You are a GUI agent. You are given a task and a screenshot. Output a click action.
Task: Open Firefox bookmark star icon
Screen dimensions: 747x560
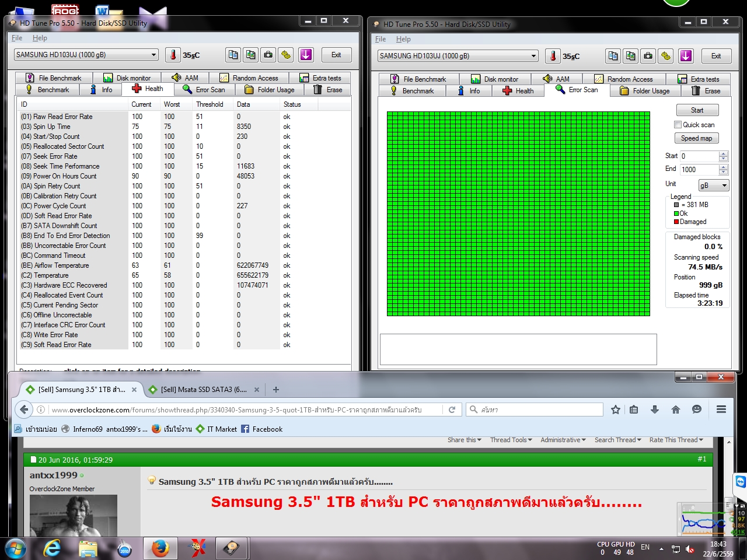615,409
